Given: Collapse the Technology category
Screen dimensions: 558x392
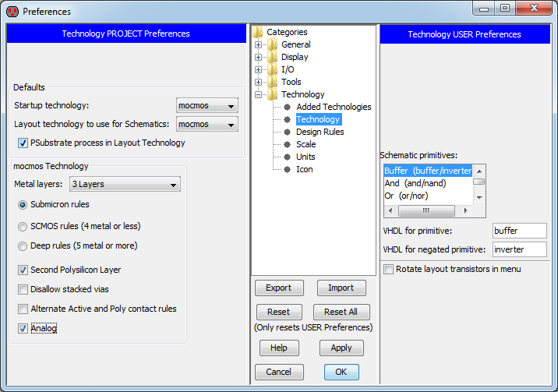Looking at the screenshot, I should pyautogui.click(x=259, y=94).
